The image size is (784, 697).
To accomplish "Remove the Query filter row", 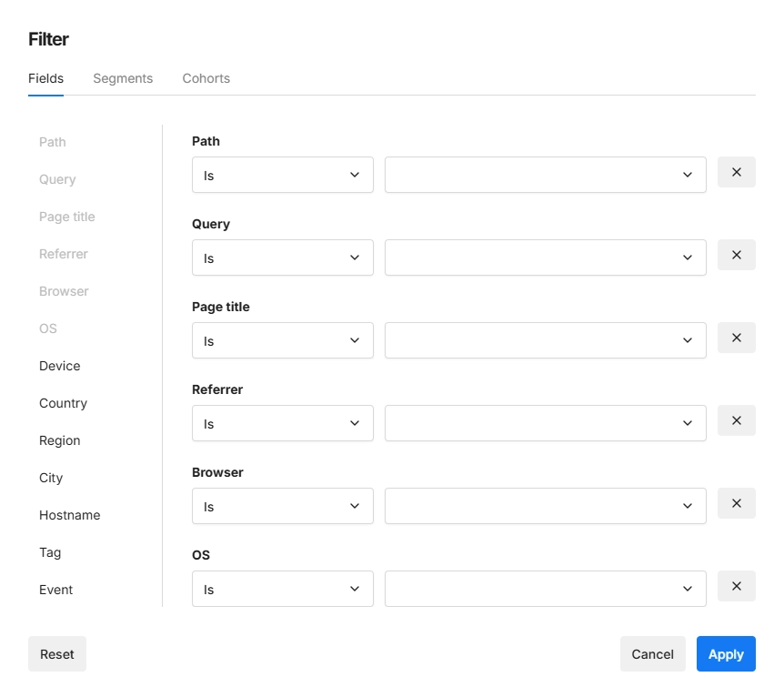I will click(736, 255).
